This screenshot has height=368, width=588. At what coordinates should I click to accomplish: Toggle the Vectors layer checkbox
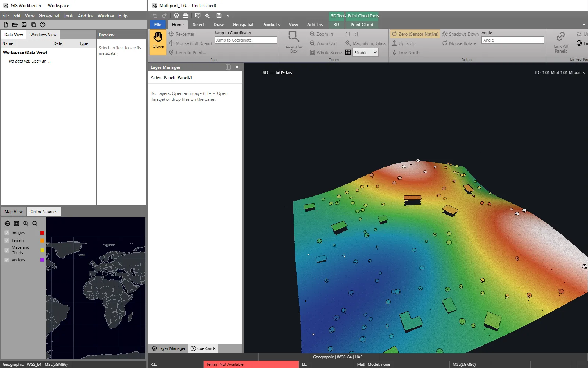[7, 260]
